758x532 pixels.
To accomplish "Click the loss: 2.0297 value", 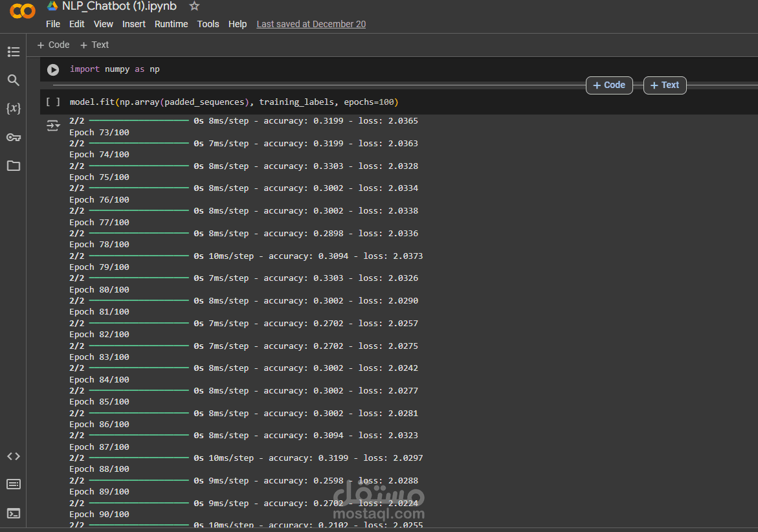I will pos(393,458).
